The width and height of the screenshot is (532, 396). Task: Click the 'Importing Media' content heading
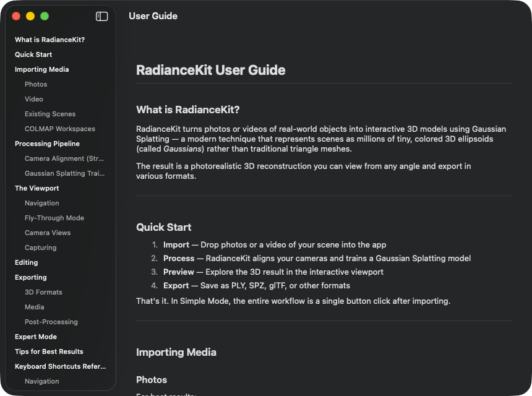[x=176, y=352]
